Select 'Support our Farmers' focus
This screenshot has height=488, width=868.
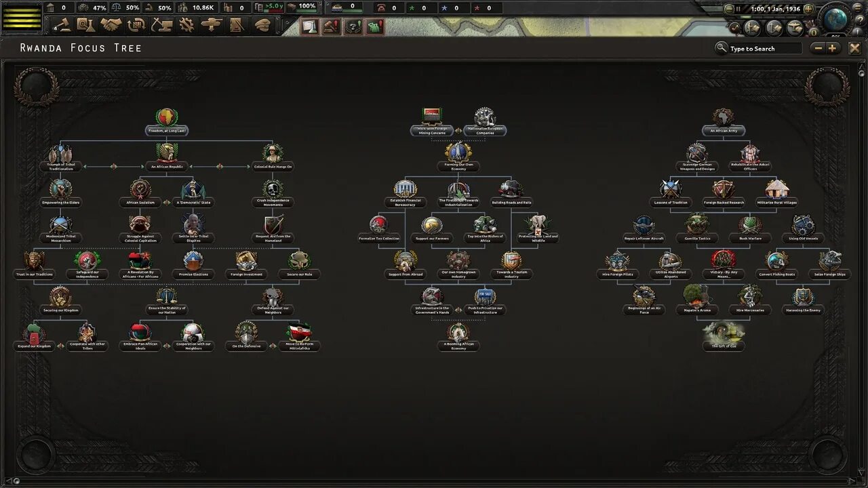coord(431,230)
